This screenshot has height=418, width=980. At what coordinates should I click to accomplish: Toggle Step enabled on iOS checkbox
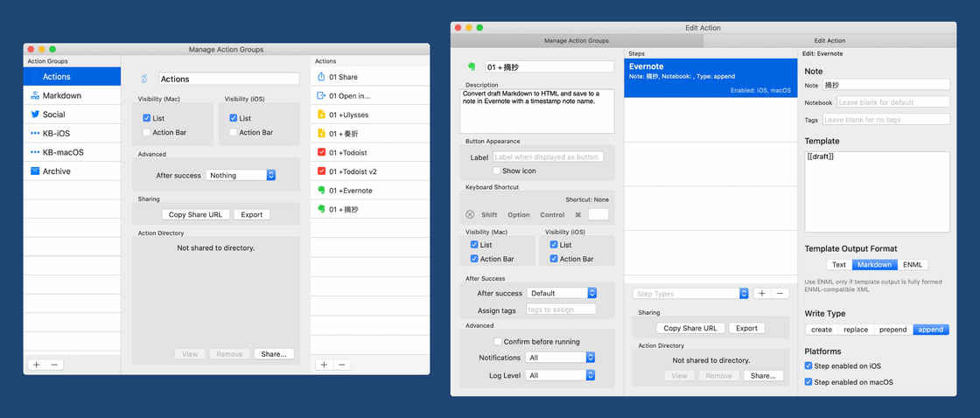(x=808, y=366)
